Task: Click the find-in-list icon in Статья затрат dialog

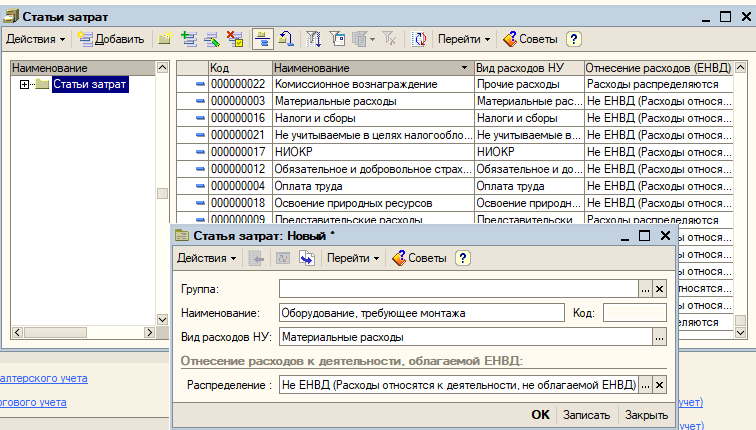Action: click(256, 258)
